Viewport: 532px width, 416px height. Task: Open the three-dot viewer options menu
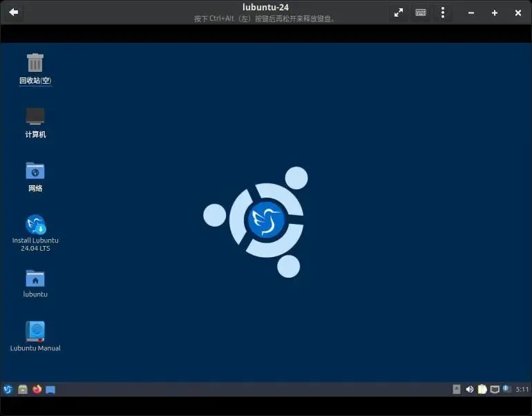443,12
